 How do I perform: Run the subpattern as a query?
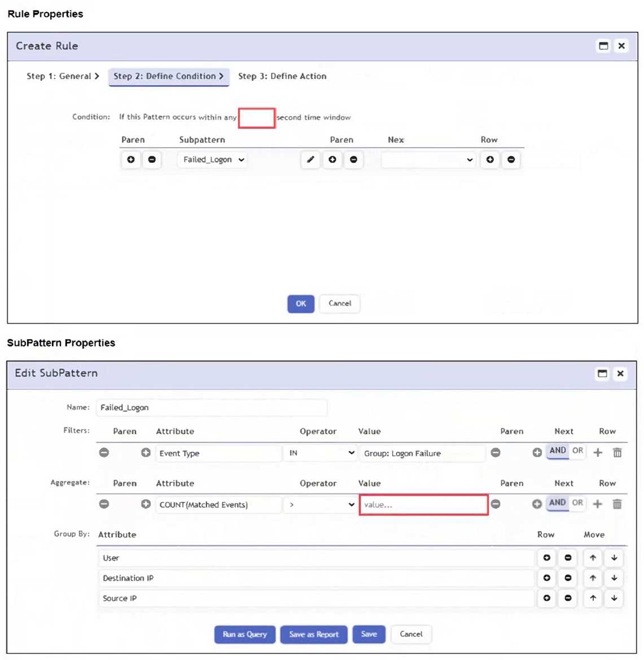coord(244,634)
